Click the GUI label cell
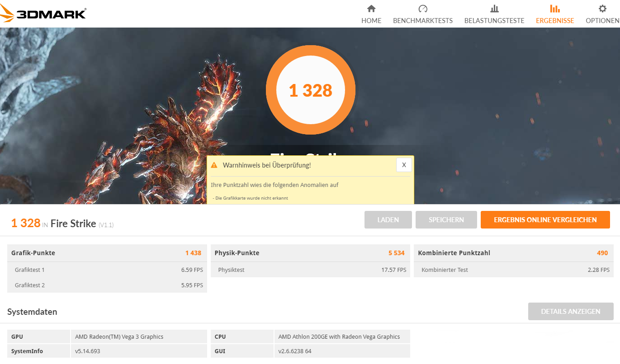This screenshot has width=620, height=364. tap(242, 351)
